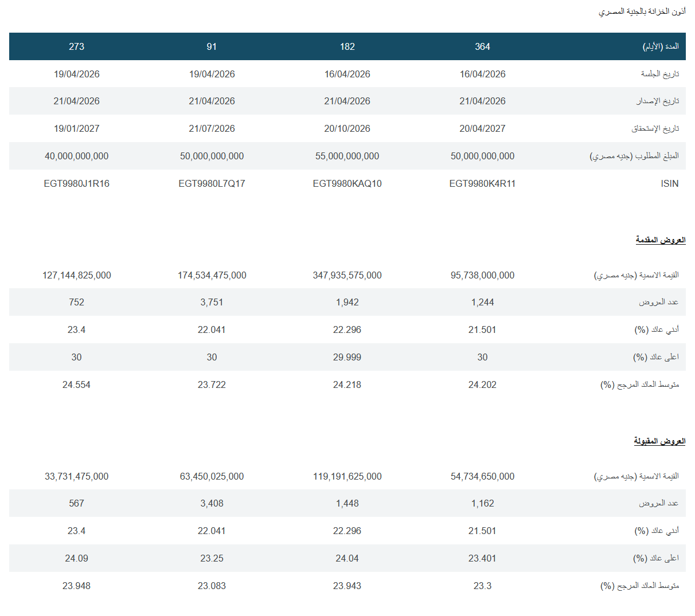Select the 182 days column header
Image resolution: width=695 pixels, height=616 pixels.
click(x=347, y=46)
